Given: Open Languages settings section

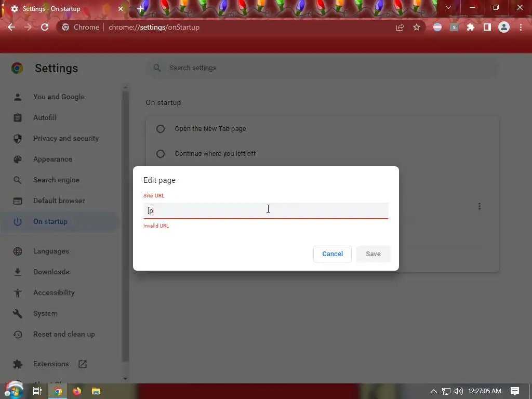Looking at the screenshot, I should pyautogui.click(x=51, y=251).
